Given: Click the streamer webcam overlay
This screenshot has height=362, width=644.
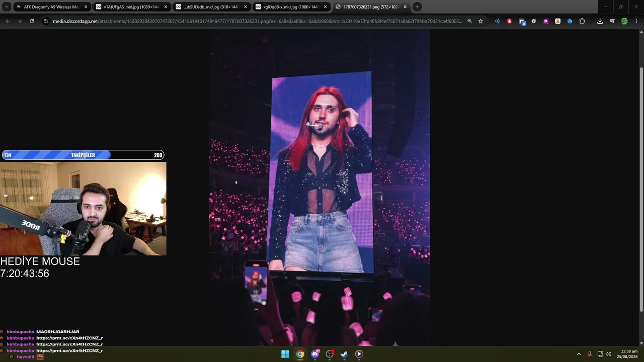Looking at the screenshot, I should click(83, 208).
